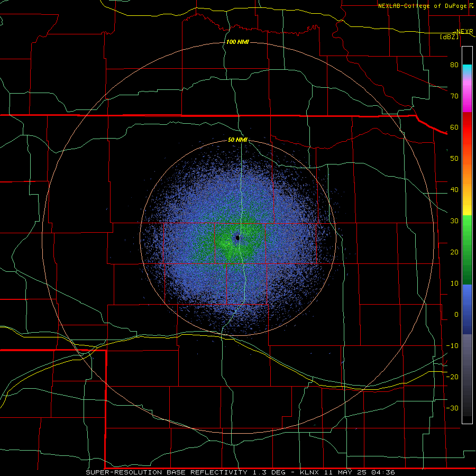
Task: Click the KLNX radar site center dot
Action: coord(237,237)
